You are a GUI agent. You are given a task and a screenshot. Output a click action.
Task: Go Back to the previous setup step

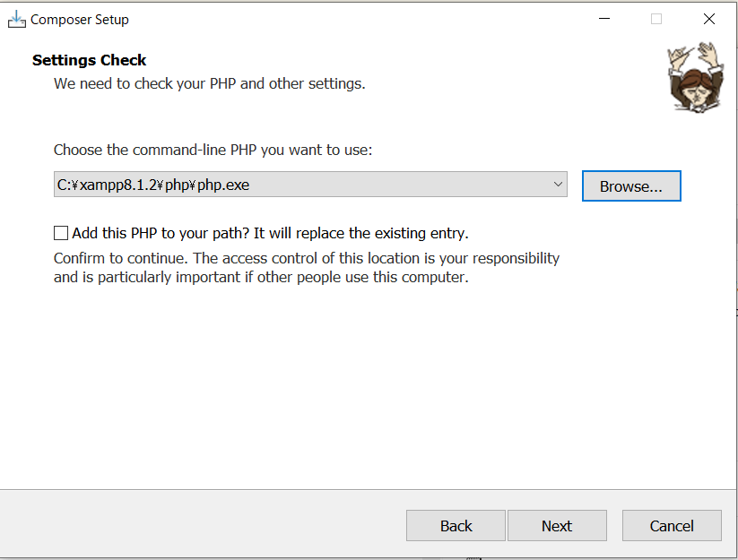(456, 526)
